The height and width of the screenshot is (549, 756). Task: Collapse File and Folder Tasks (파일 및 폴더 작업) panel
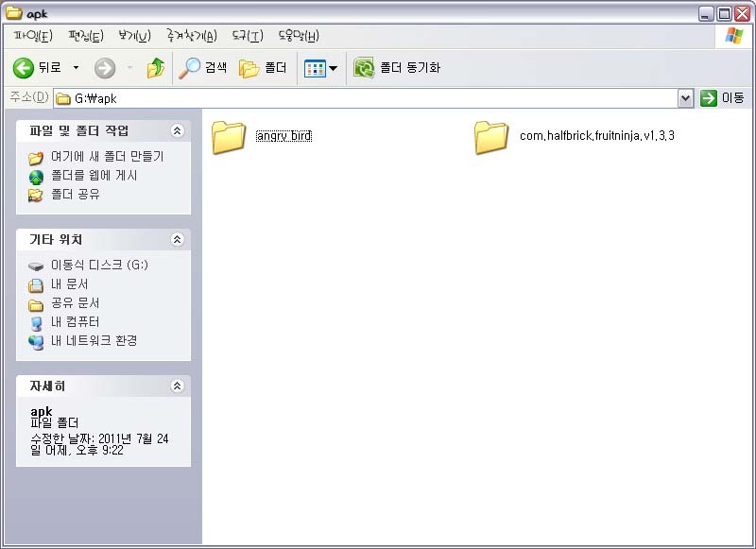click(178, 130)
